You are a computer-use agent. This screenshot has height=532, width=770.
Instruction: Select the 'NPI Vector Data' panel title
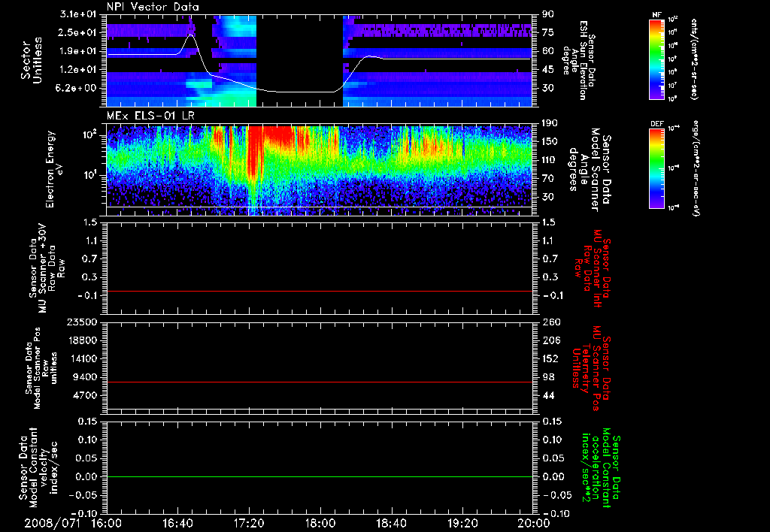point(153,7)
